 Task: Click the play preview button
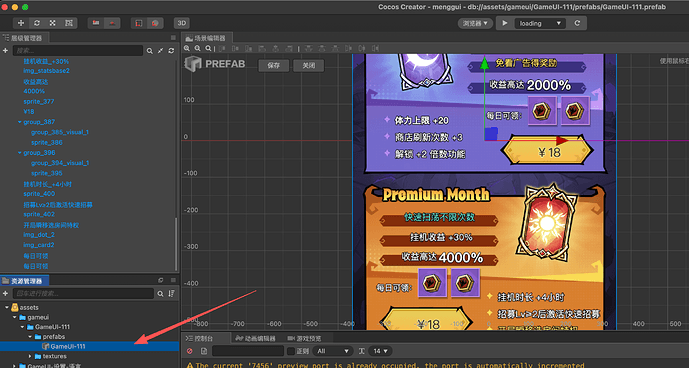[505, 23]
